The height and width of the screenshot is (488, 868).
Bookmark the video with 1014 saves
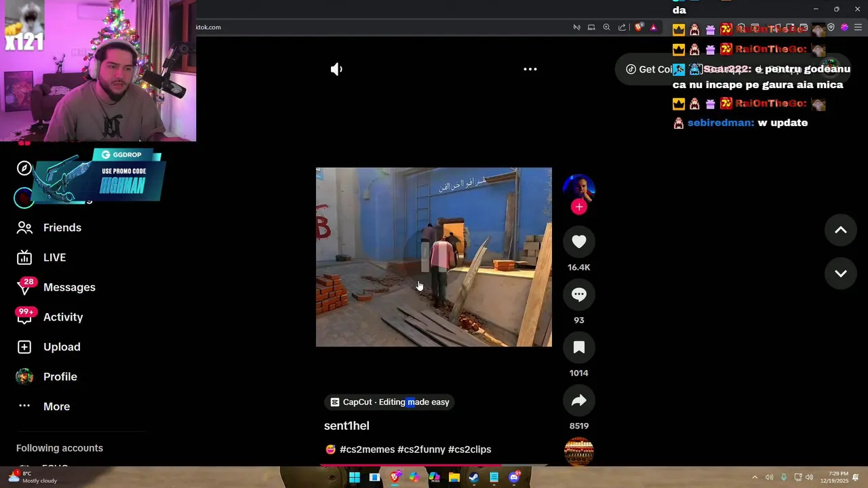(579, 347)
